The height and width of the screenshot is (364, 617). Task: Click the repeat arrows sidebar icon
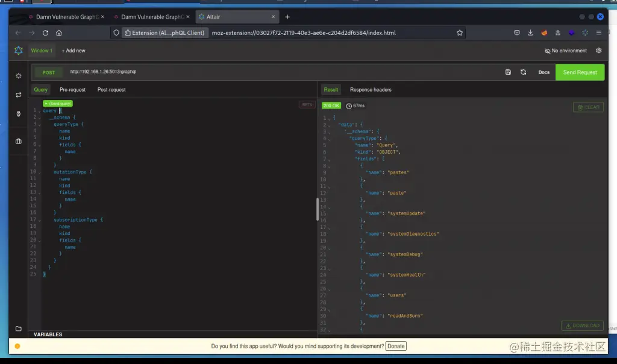pyautogui.click(x=19, y=95)
